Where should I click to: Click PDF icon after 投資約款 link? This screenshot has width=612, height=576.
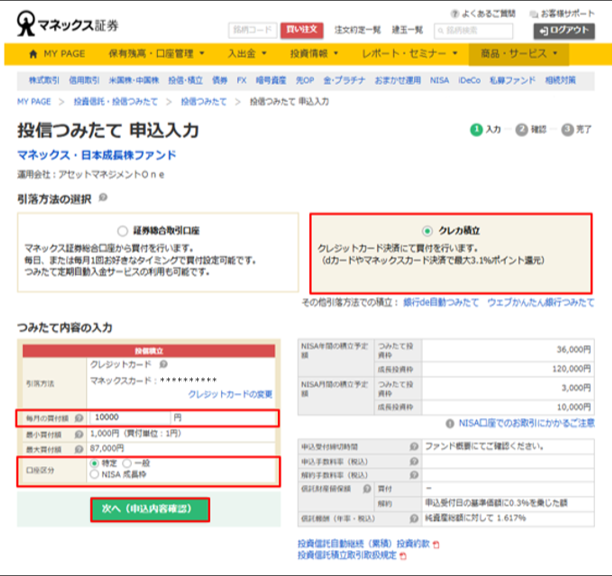pyautogui.click(x=436, y=544)
